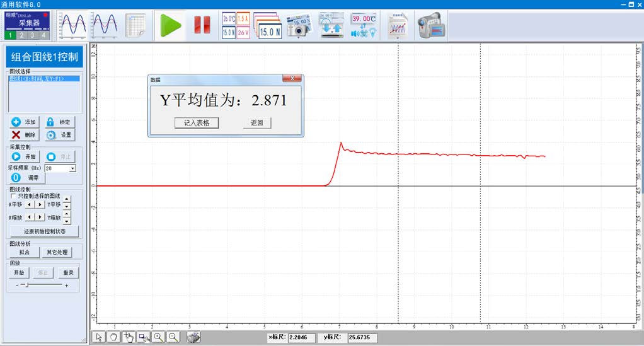Screen dimensions: 644x346
Task: Select the arrow pointer tool
Action: coord(99,337)
